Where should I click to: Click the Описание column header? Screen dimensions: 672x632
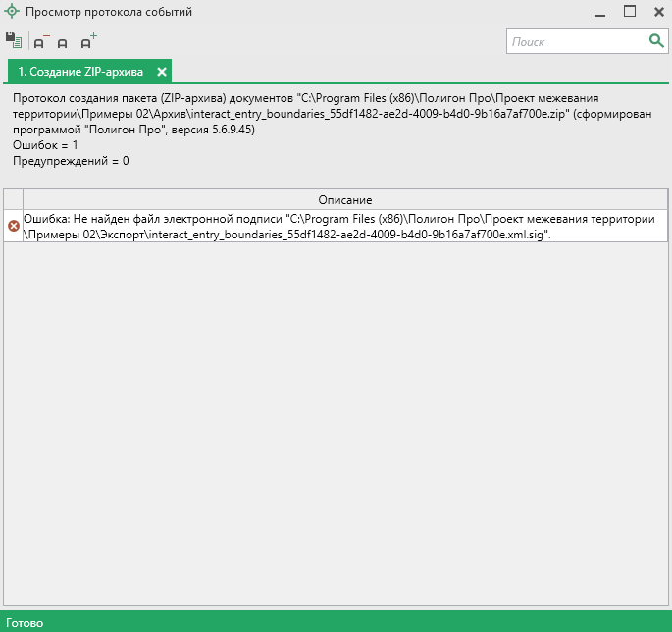click(x=344, y=199)
